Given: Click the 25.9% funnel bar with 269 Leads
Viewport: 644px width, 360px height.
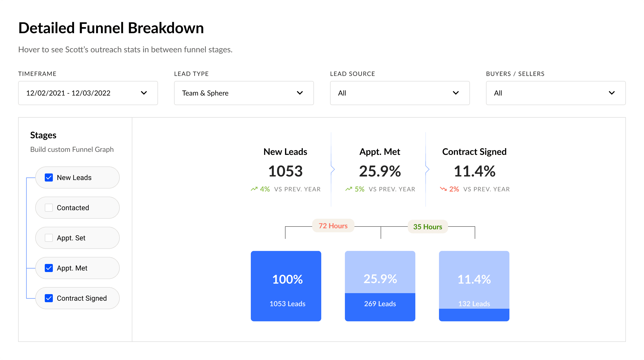Looking at the screenshot, I should point(380,286).
